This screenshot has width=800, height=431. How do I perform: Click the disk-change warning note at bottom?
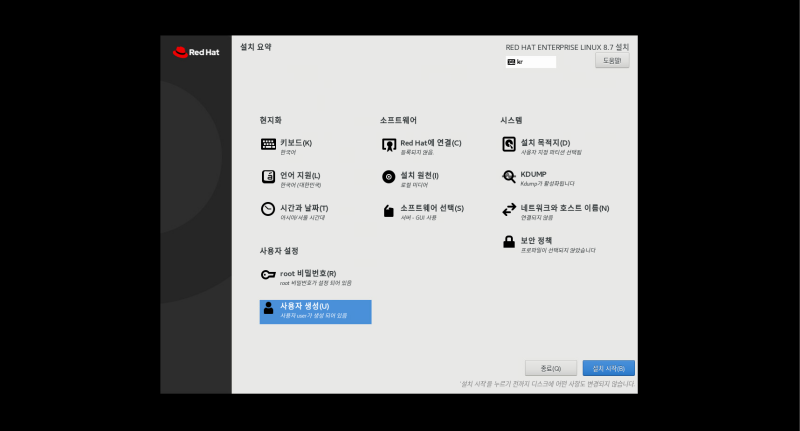(x=547, y=384)
